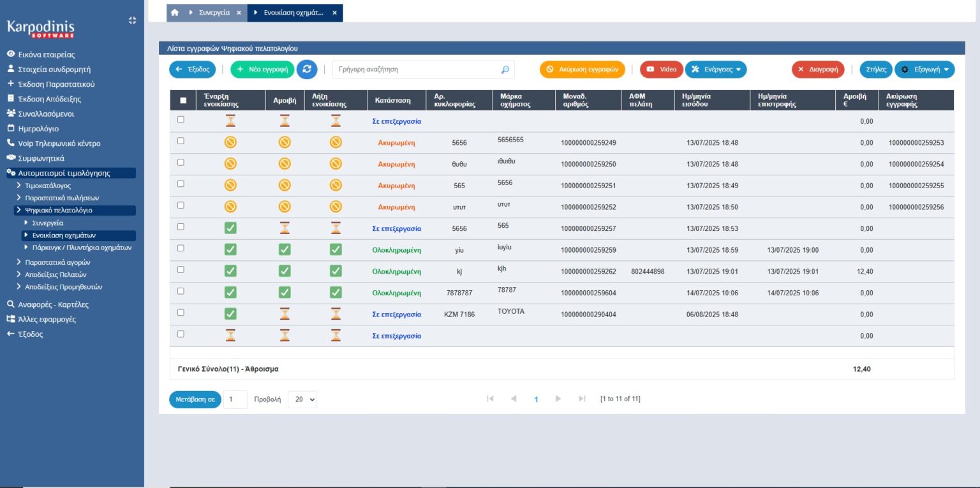Check the row checkbox for TOYOTA entry
This screenshot has width=980, height=488.
point(181,313)
